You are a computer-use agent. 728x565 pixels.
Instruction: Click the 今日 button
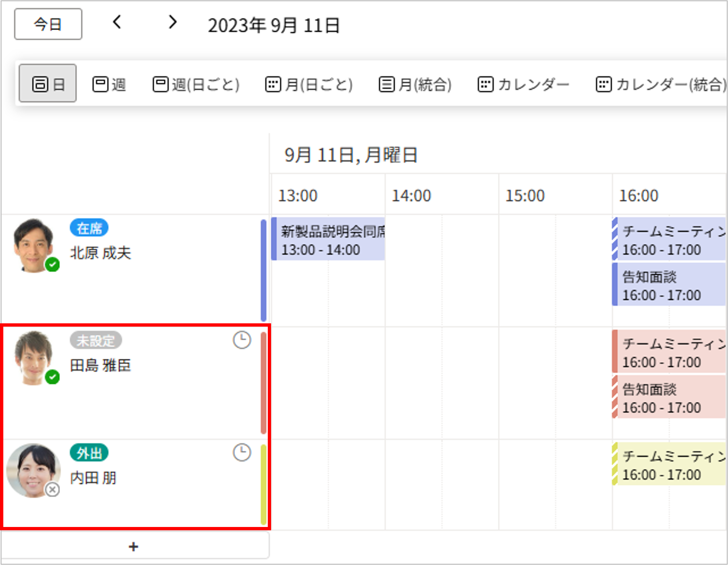point(48,24)
